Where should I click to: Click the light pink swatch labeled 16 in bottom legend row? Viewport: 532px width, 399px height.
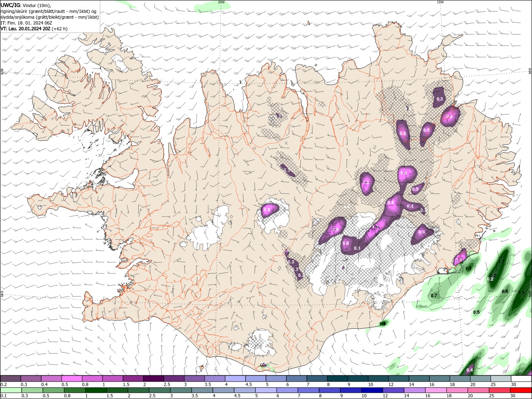point(436,390)
